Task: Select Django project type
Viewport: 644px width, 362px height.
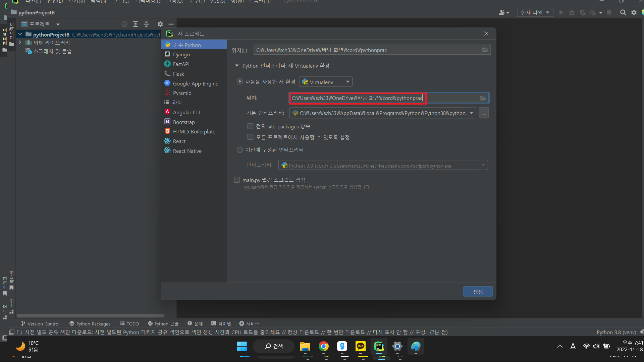Action: pyautogui.click(x=194, y=54)
